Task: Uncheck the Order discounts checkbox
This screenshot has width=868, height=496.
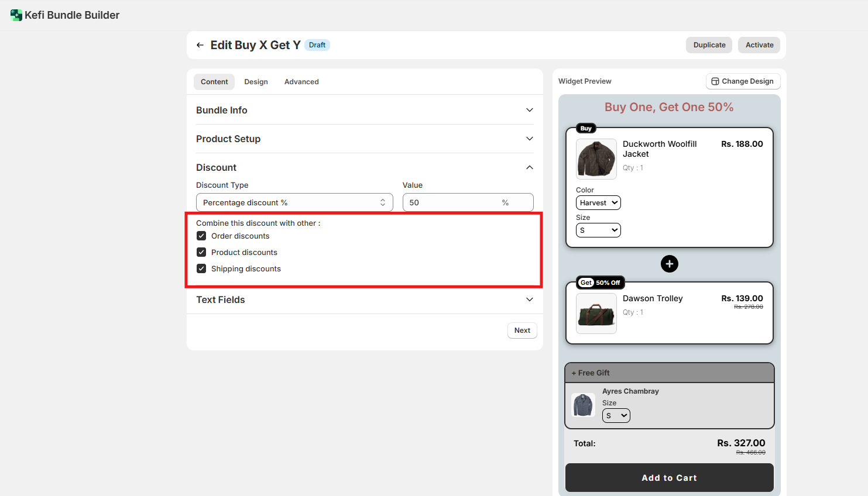Action: tap(201, 236)
